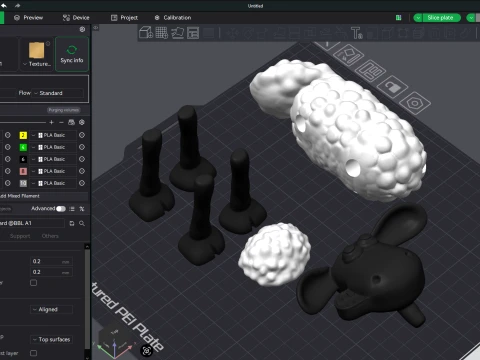The width and height of the screenshot is (480, 360).
Task: Click the Auto orient toolbar icon
Action: coord(177,33)
